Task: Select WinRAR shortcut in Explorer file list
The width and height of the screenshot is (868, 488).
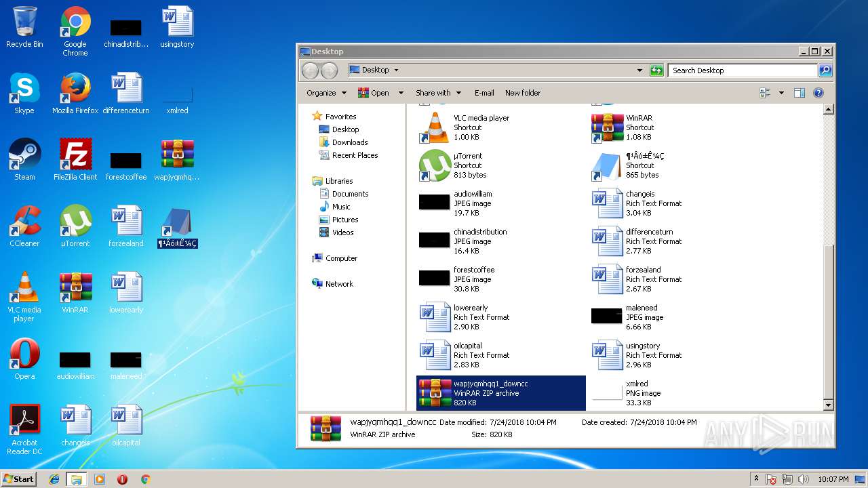Action: pos(673,127)
